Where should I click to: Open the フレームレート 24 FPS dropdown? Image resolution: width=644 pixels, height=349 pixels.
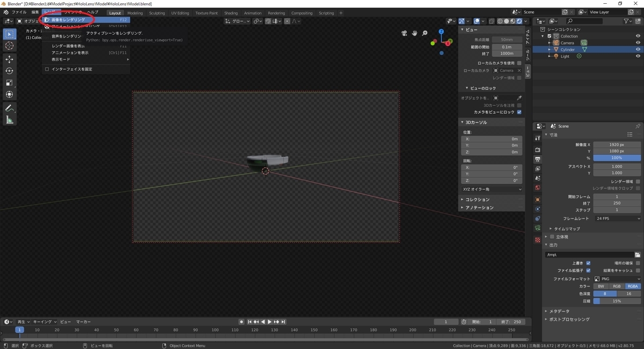coord(617,219)
